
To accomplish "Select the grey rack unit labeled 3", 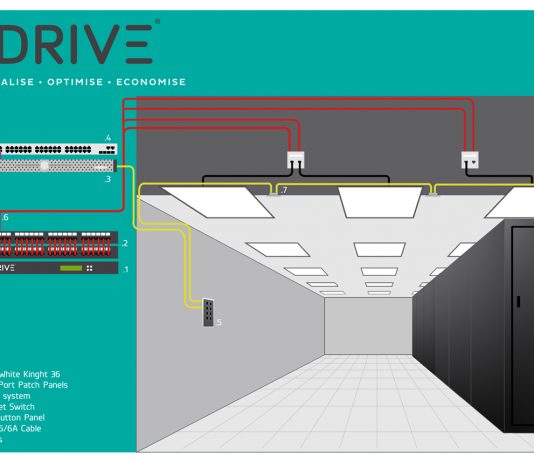I will coord(58,166).
